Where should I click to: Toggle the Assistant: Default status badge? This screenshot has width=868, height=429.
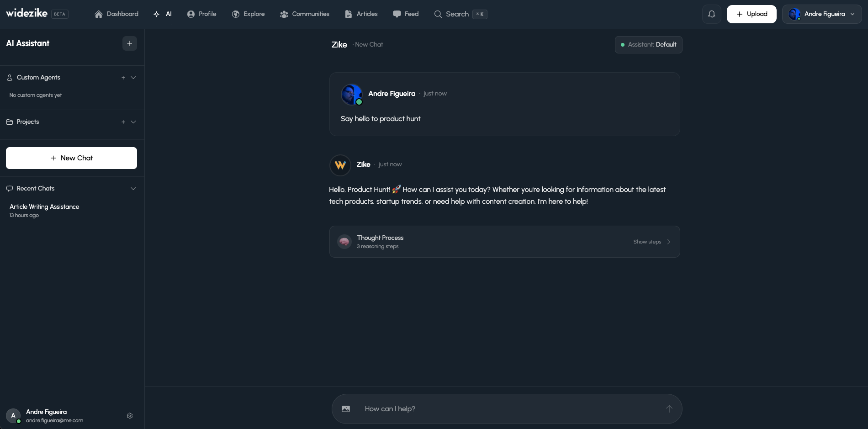648,44
